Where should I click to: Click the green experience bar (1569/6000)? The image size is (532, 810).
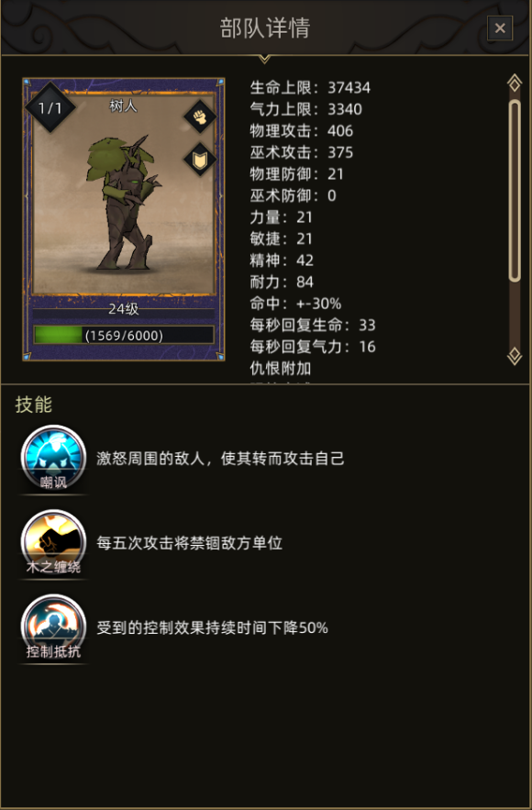click(124, 335)
